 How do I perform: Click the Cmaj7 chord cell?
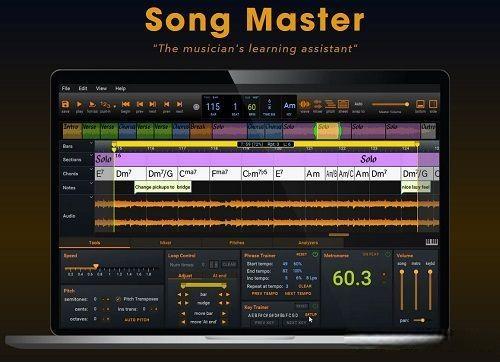coord(193,174)
